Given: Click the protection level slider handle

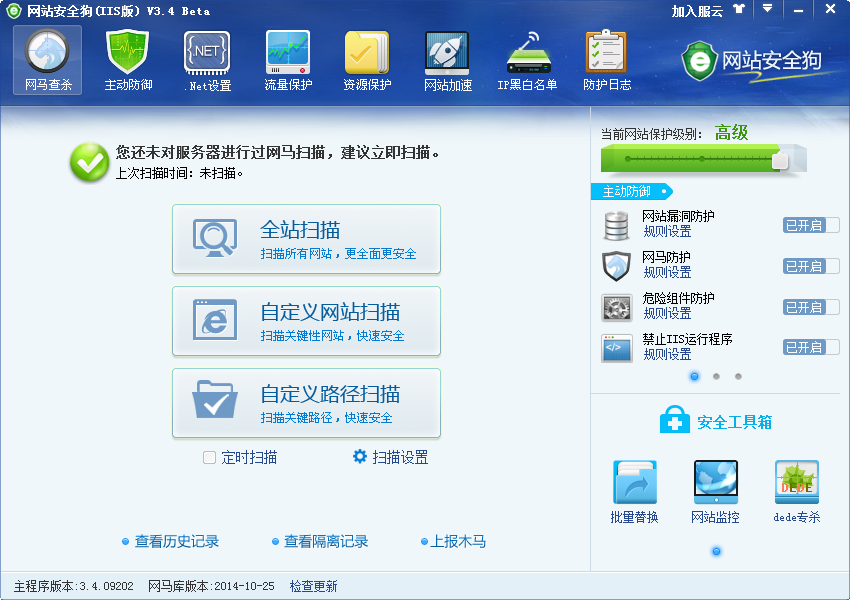Looking at the screenshot, I should (x=780, y=160).
